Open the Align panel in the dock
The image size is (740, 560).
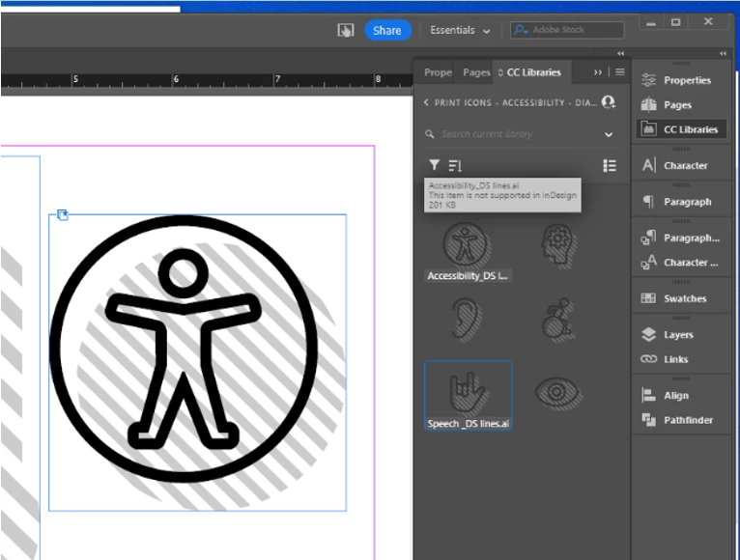click(679, 395)
